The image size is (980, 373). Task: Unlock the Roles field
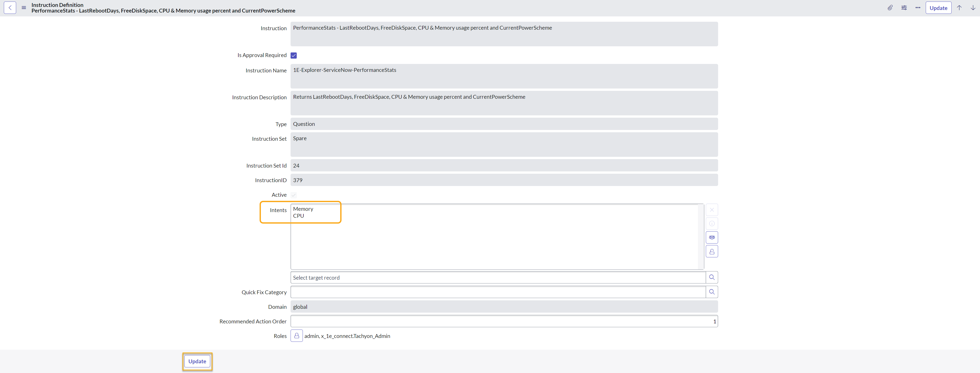click(296, 336)
